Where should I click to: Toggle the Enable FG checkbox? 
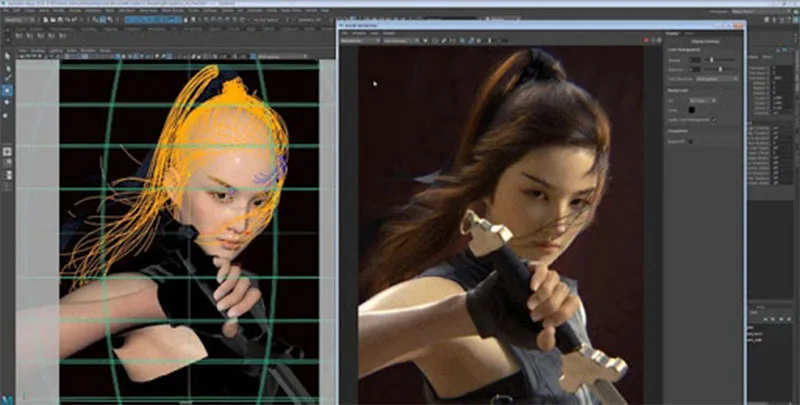[x=690, y=141]
